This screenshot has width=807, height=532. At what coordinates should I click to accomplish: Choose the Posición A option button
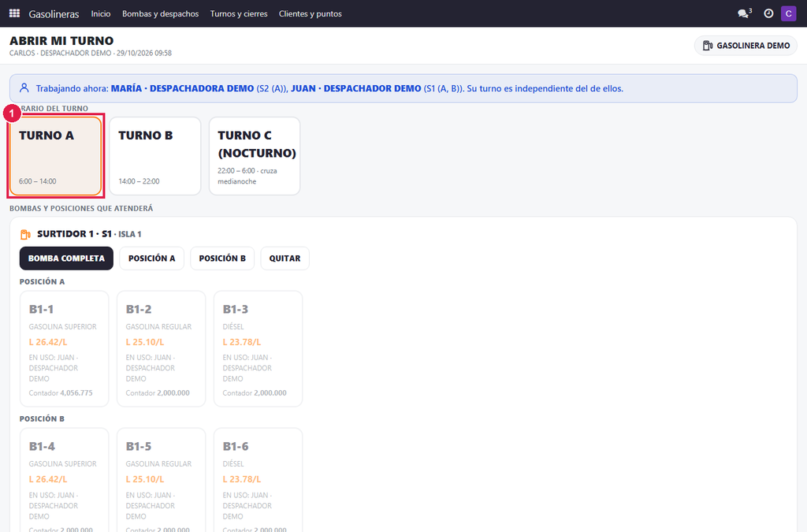152,259
